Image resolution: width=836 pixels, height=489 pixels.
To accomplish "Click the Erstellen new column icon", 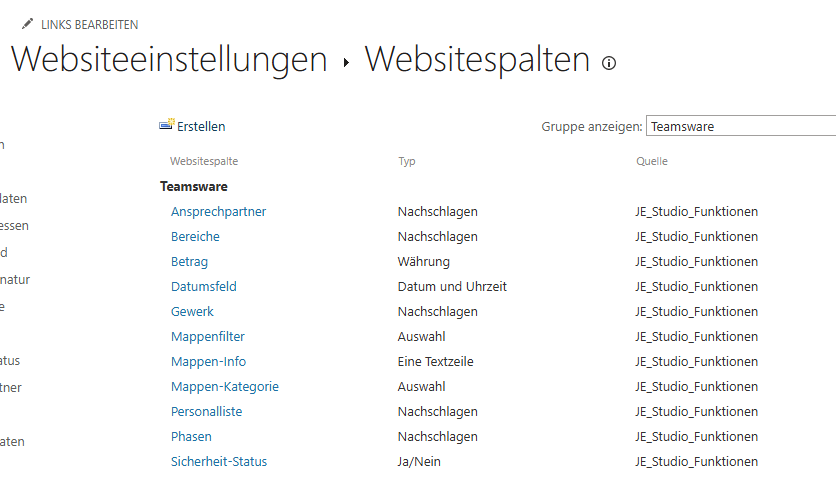I will coord(167,126).
